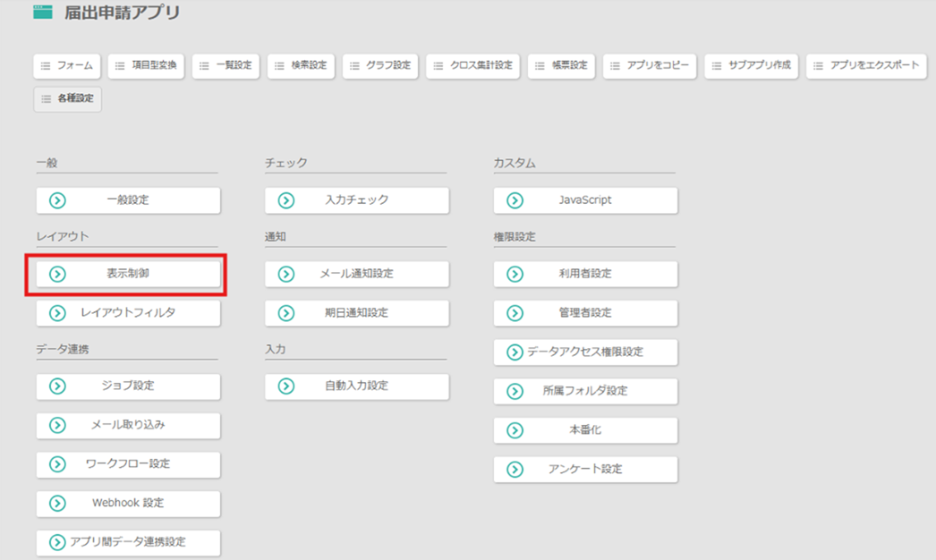Screen dimensions: 936x560
Task: Select the 各種設定 tab
Action: [x=68, y=99]
